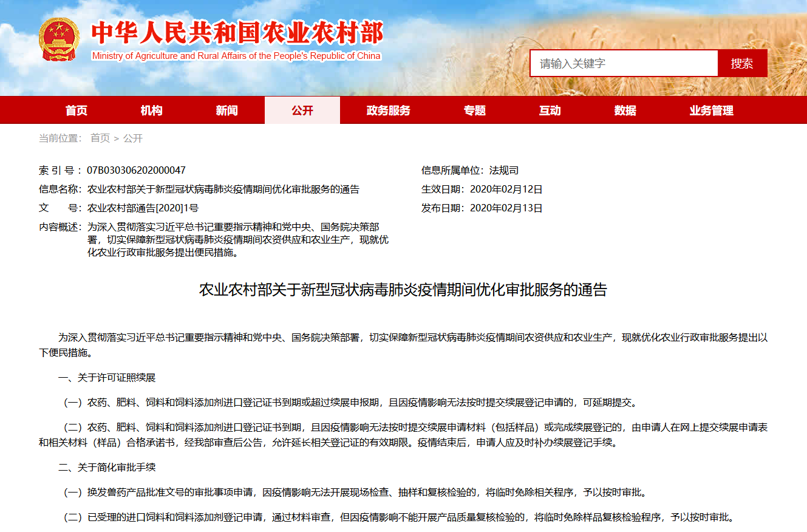Viewport: 807px width, 532px height.
Task: Open the 专题 navigation tab
Action: (x=475, y=110)
